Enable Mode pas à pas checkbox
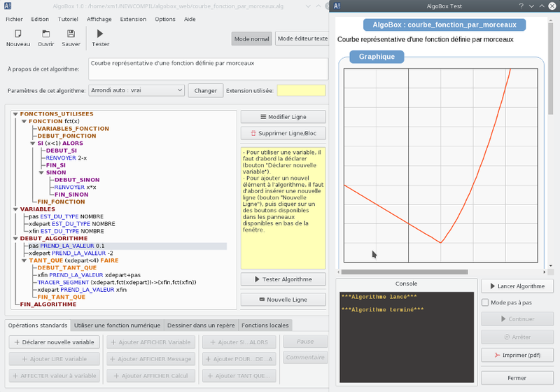 coord(486,302)
